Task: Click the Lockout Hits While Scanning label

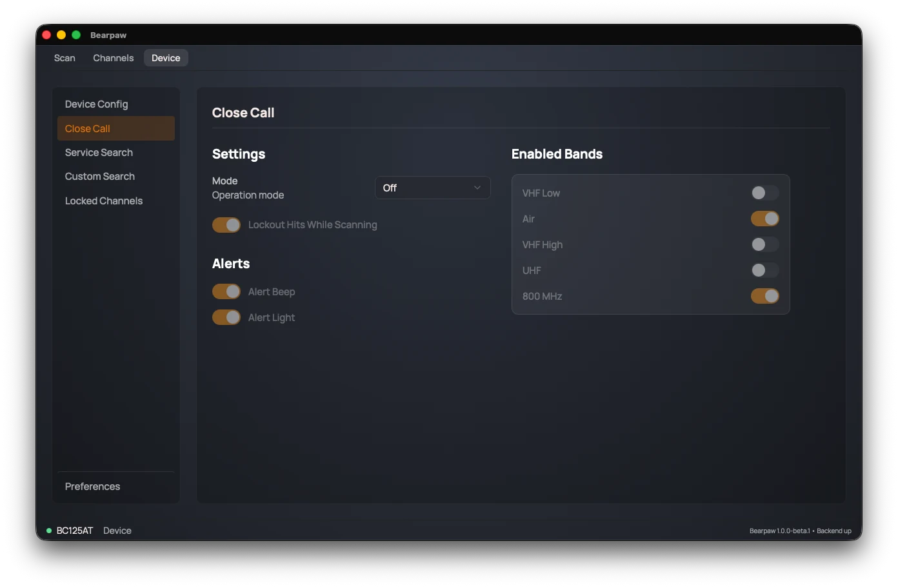Action: (x=313, y=224)
